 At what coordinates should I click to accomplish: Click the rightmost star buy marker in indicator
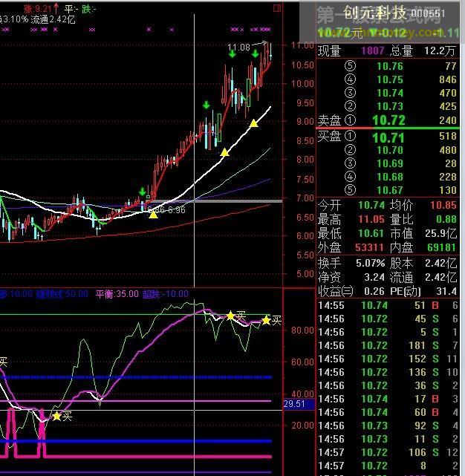pos(266,320)
